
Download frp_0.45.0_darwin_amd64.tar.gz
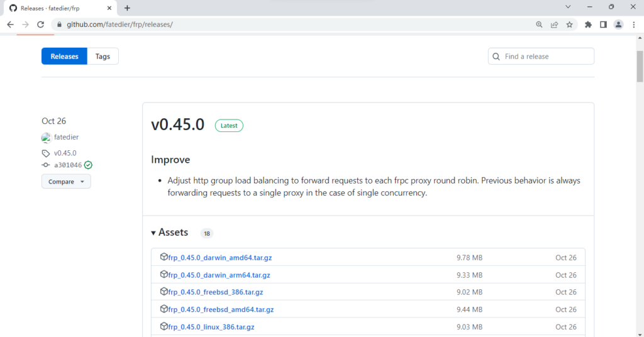pos(219,258)
